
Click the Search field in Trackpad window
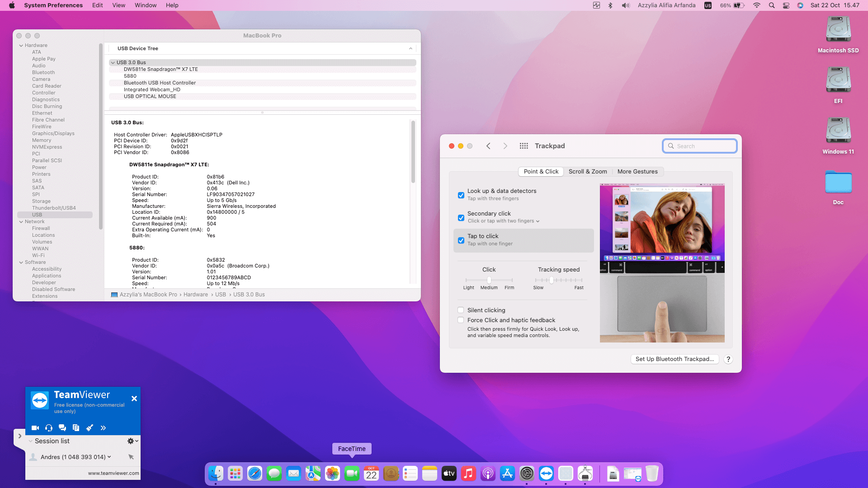[700, 146]
